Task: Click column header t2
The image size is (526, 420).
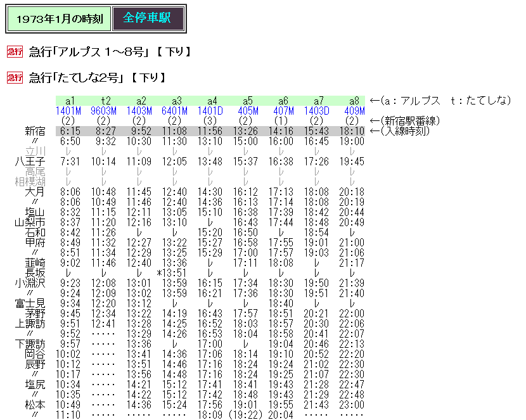Action: click(x=106, y=101)
